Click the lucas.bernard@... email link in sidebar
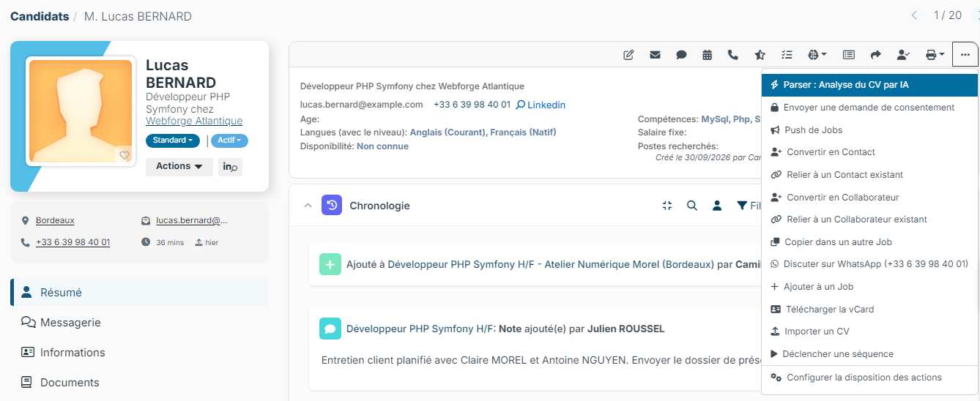 (x=192, y=220)
